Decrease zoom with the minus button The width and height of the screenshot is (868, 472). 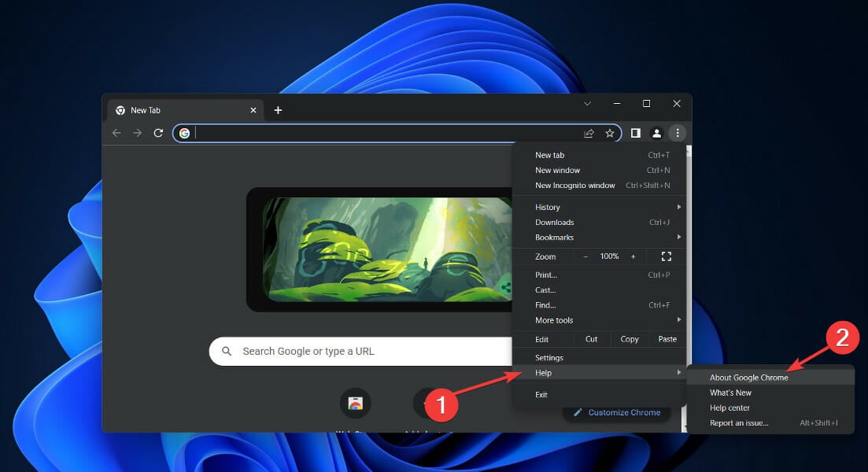click(585, 256)
